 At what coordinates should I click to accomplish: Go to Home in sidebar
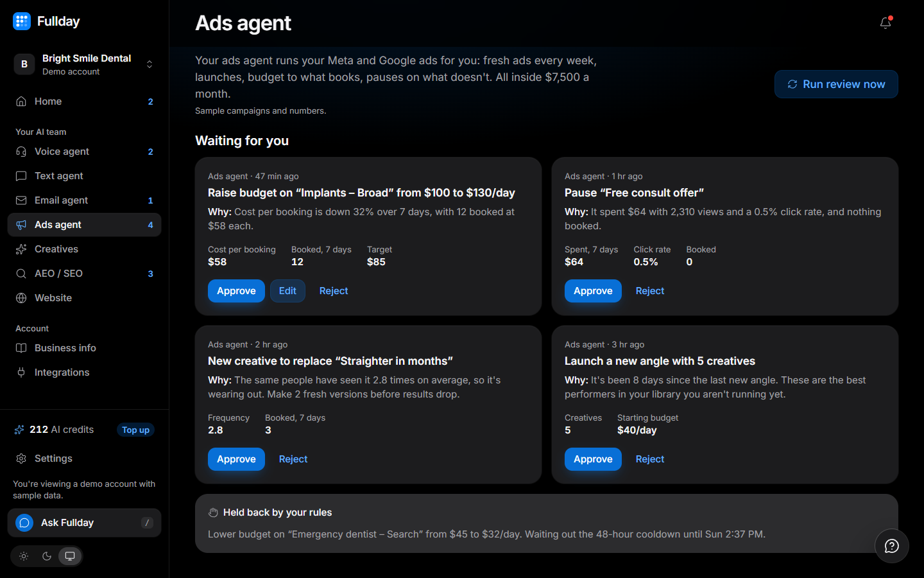point(85,101)
